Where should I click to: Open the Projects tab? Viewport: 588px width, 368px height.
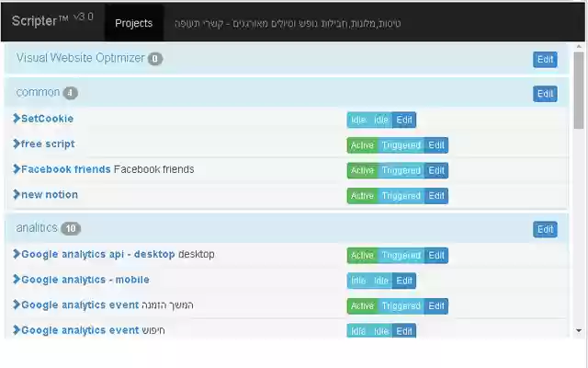(x=134, y=23)
